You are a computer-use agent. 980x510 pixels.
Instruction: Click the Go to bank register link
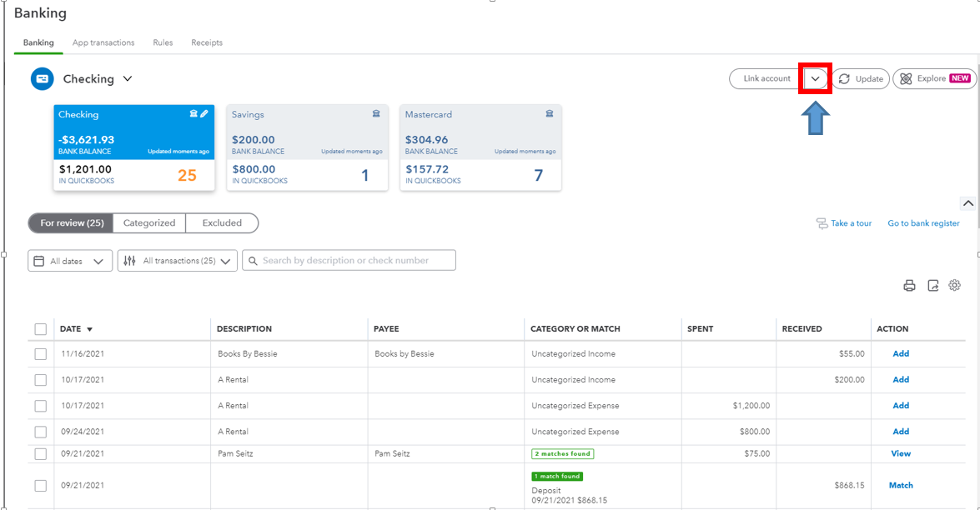(x=923, y=223)
